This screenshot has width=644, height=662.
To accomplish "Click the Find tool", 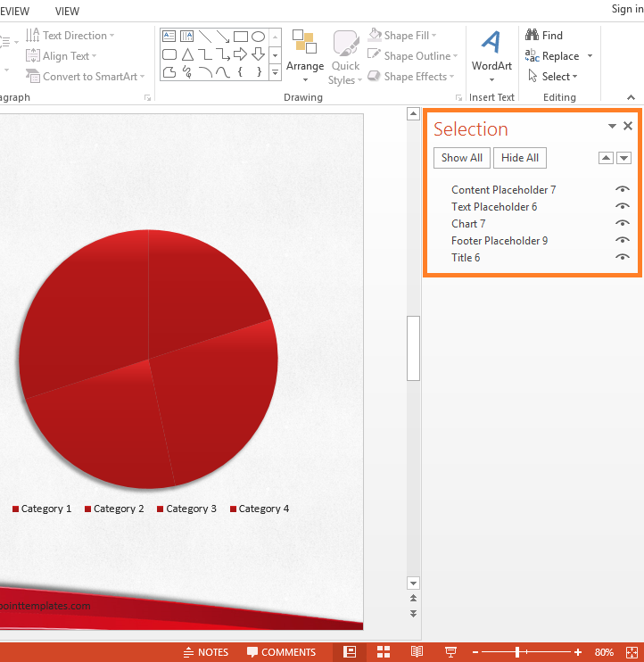I will (x=544, y=36).
